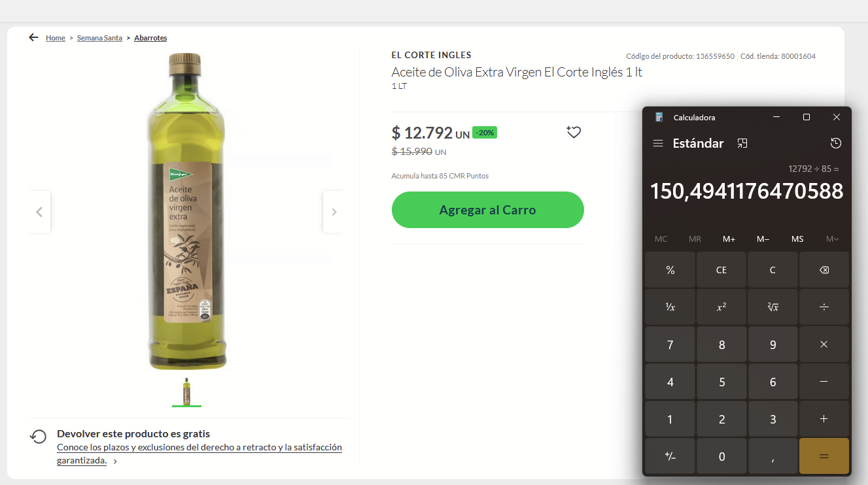
Task: Click Agregar al Carro button
Action: point(487,210)
